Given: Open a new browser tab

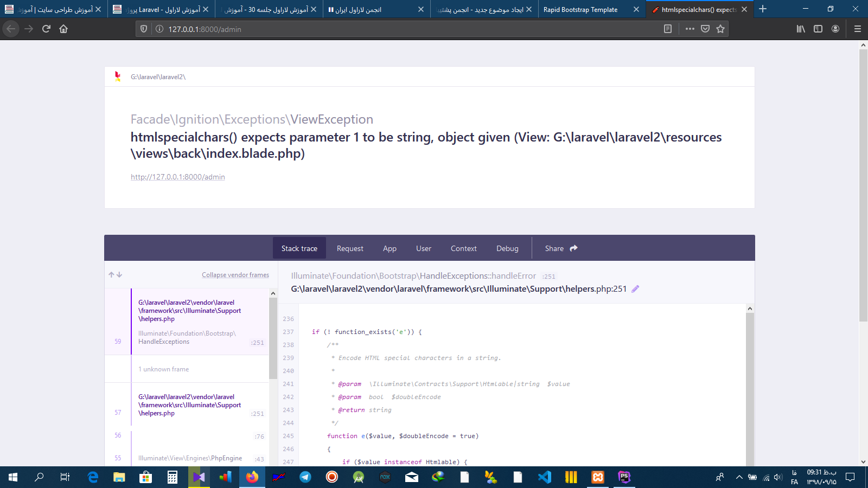Looking at the screenshot, I should pyautogui.click(x=763, y=9).
